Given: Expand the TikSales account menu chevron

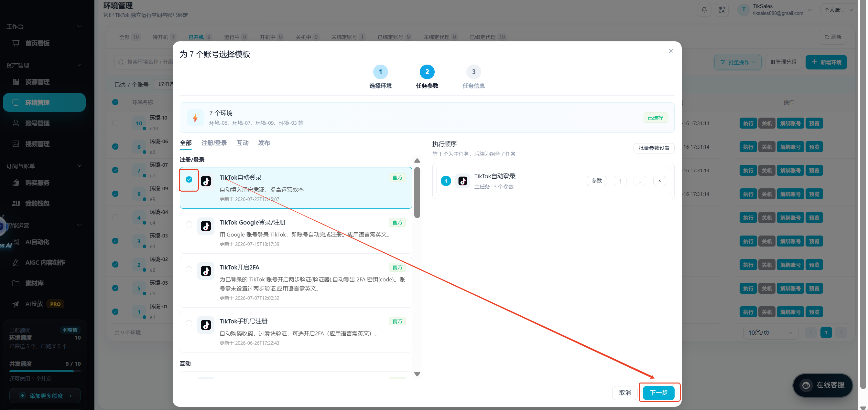Looking at the screenshot, I should pos(810,10).
